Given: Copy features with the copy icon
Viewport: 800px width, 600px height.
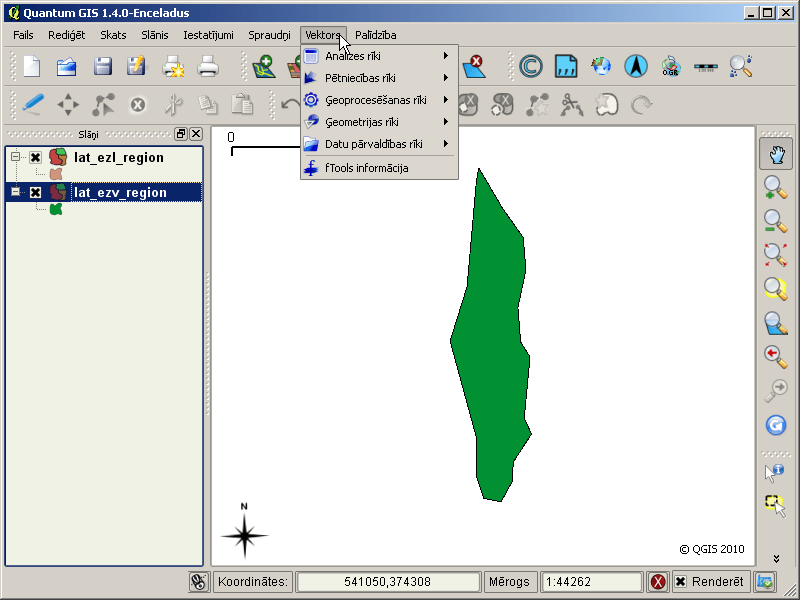Looking at the screenshot, I should tap(208, 105).
